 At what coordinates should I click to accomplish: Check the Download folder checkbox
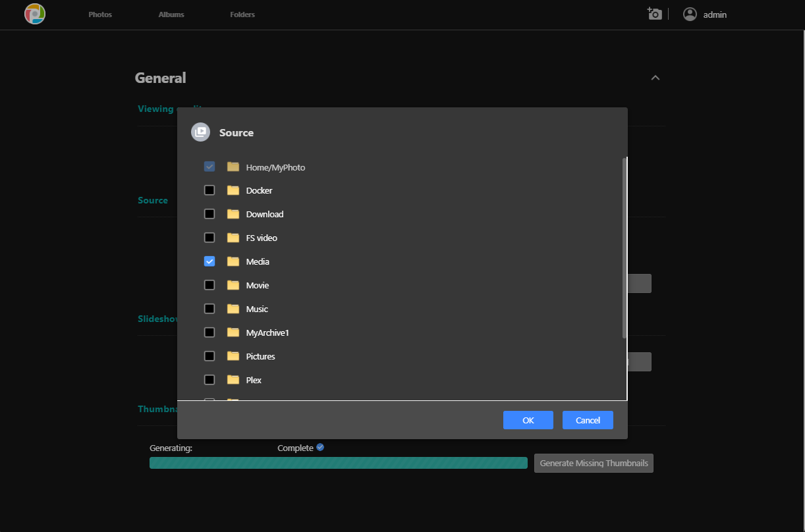coord(209,214)
